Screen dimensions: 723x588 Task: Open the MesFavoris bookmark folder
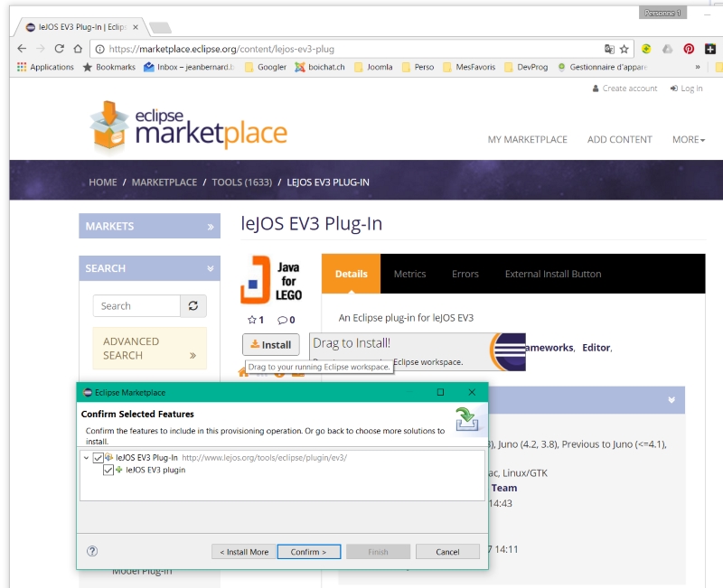pyautogui.click(x=469, y=67)
